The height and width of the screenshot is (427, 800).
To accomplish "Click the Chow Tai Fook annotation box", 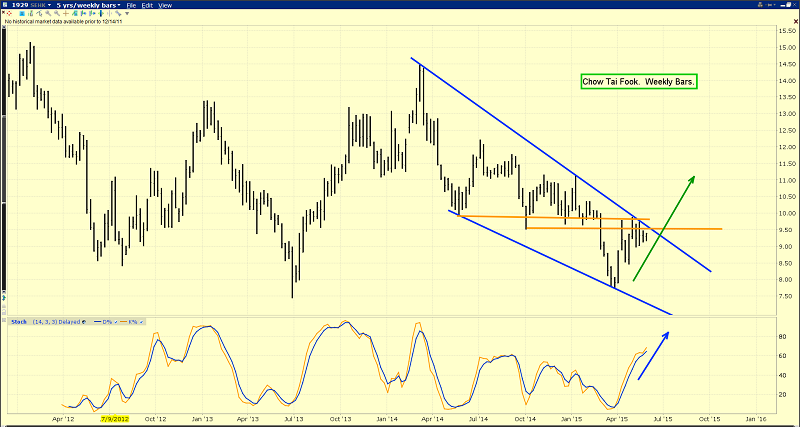I will tap(639, 82).
